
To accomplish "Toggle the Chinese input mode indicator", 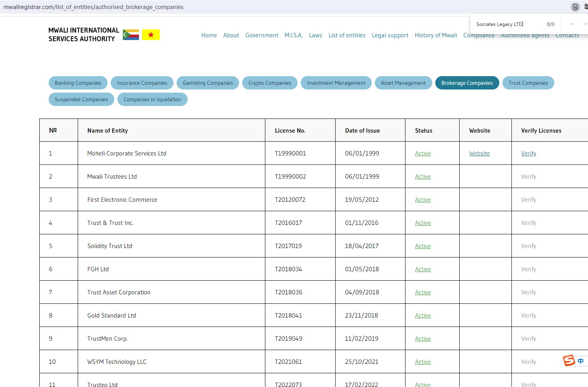I will tap(581, 361).
